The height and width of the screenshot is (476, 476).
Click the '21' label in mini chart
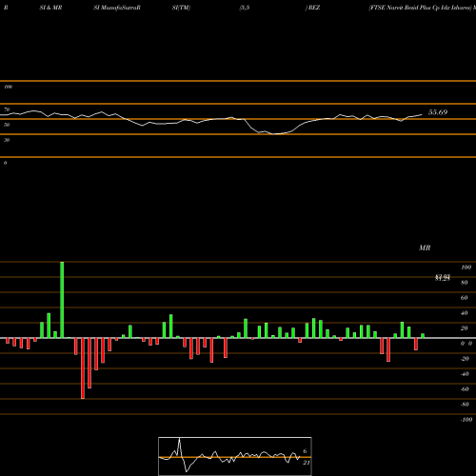307,463
